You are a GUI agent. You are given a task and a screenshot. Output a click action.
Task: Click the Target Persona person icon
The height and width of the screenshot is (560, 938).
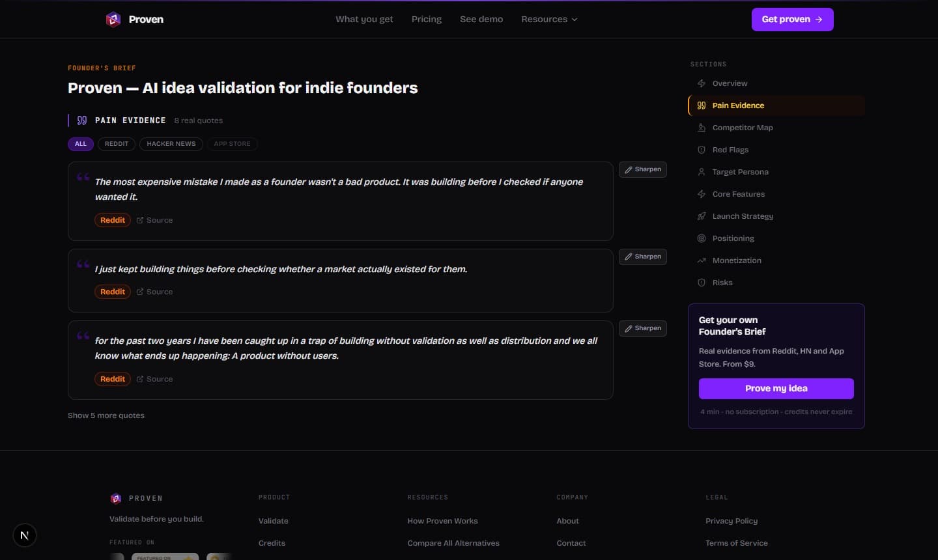pos(702,172)
